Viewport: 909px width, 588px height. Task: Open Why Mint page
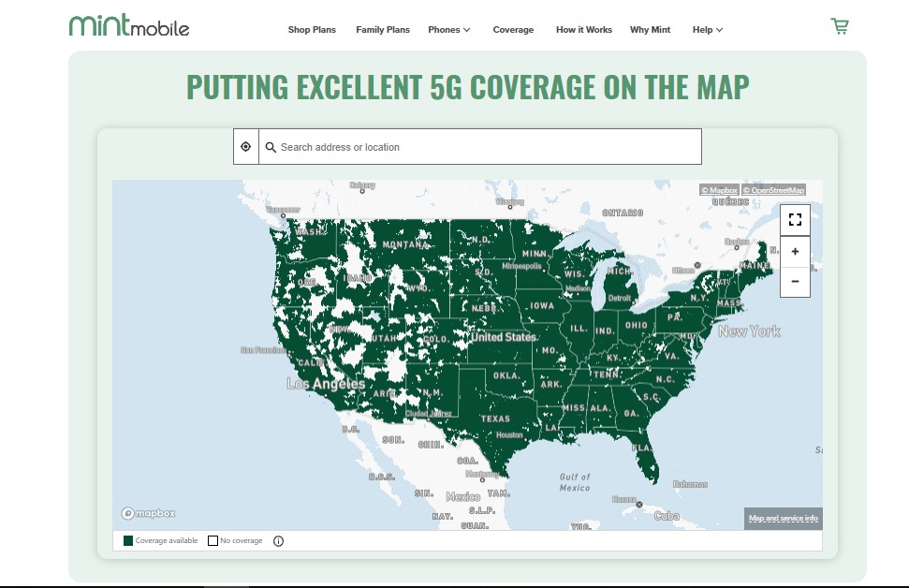click(x=650, y=30)
